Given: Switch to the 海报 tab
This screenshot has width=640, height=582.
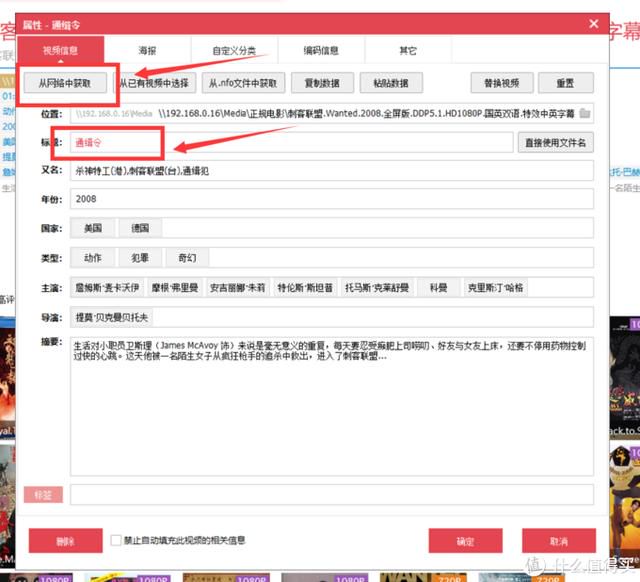Looking at the screenshot, I should tap(147, 50).
